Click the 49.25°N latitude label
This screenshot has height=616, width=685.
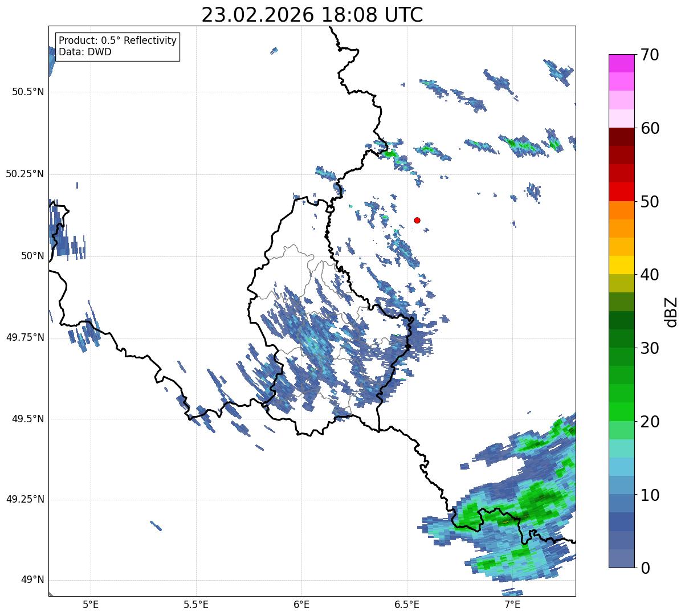25,499
